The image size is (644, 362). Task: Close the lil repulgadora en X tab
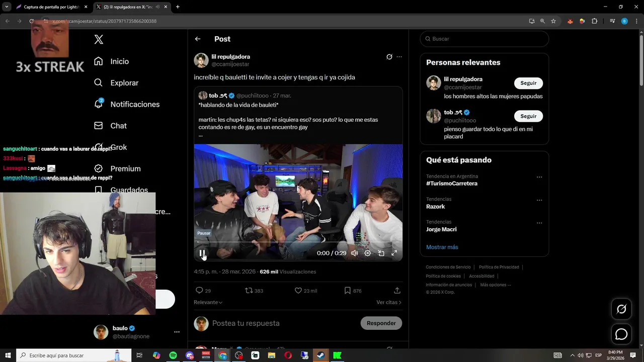(166, 7)
